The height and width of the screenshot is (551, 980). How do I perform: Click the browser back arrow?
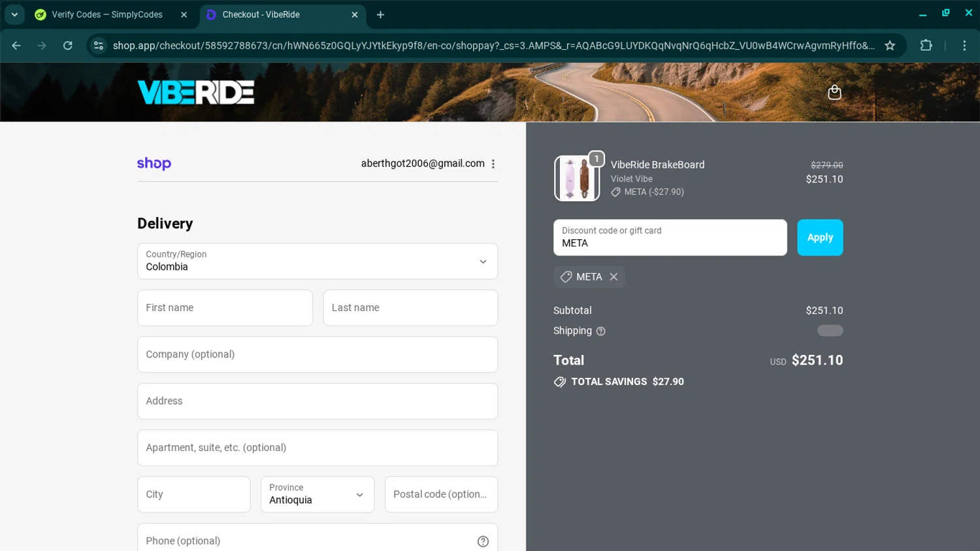(x=16, y=46)
